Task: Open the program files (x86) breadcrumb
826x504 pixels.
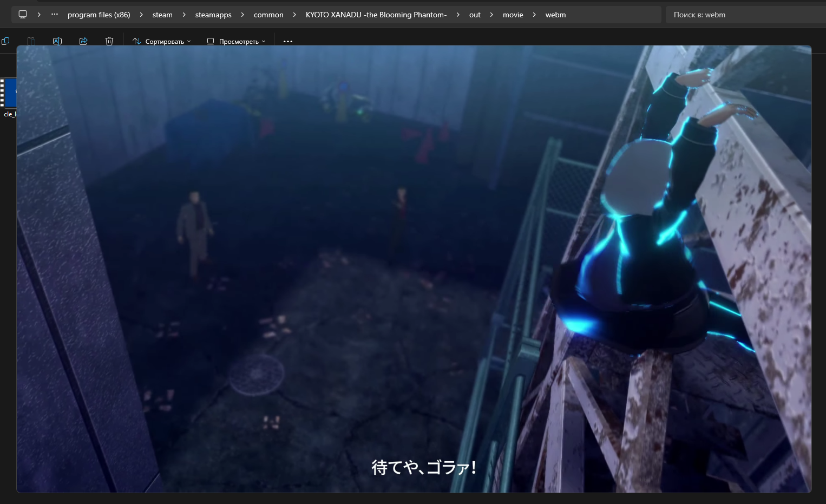Action: (99, 15)
